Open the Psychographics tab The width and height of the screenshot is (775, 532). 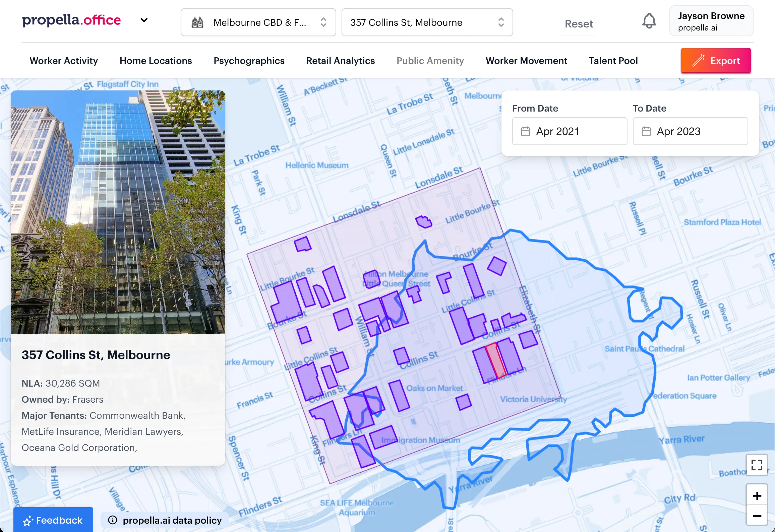(249, 61)
